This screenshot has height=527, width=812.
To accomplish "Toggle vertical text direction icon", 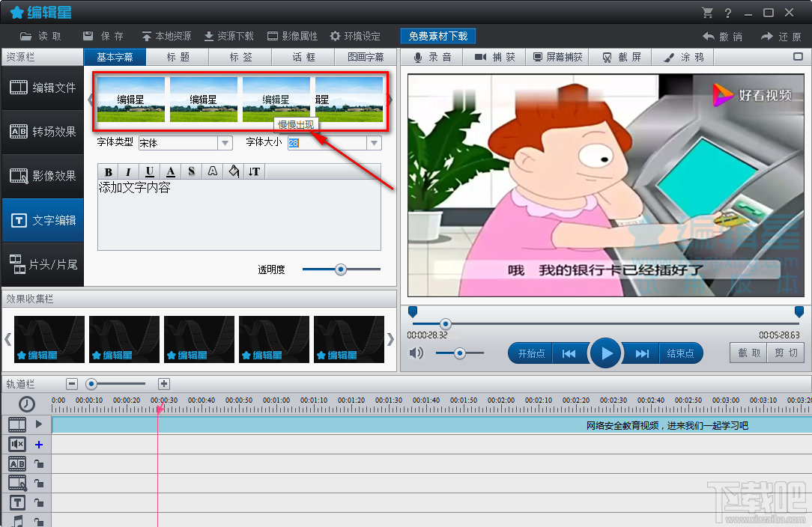I will click(x=254, y=172).
